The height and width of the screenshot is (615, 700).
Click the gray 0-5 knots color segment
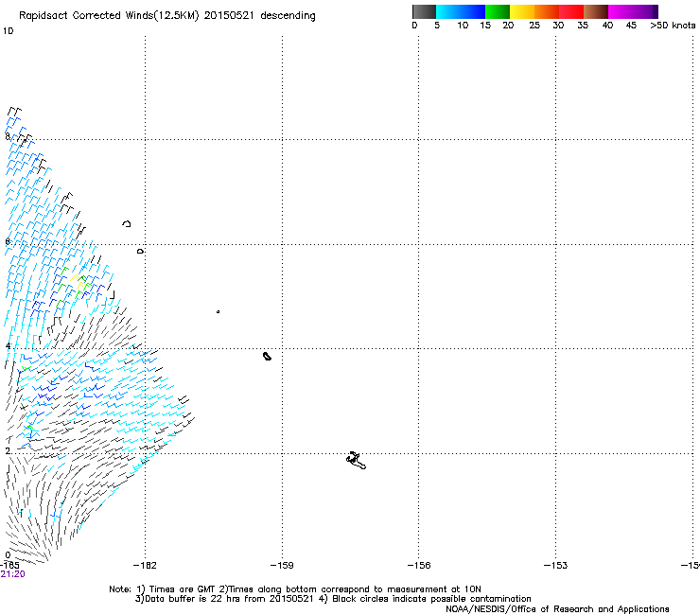424,11
